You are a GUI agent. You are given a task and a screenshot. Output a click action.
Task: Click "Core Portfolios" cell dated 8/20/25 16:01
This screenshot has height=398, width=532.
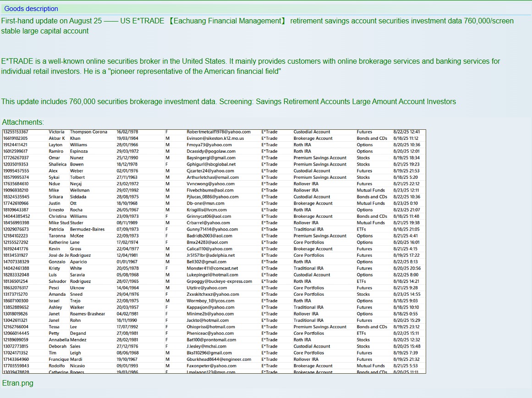308,242
